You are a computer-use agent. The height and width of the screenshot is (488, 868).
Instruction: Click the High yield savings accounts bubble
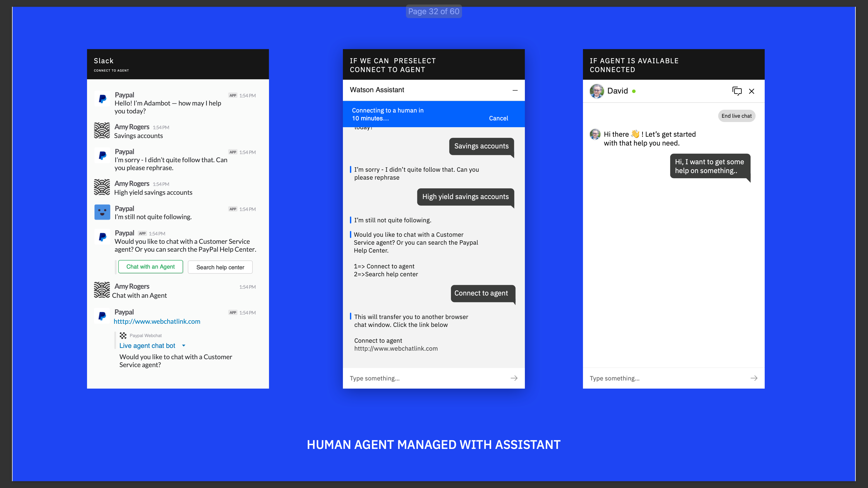465,197
